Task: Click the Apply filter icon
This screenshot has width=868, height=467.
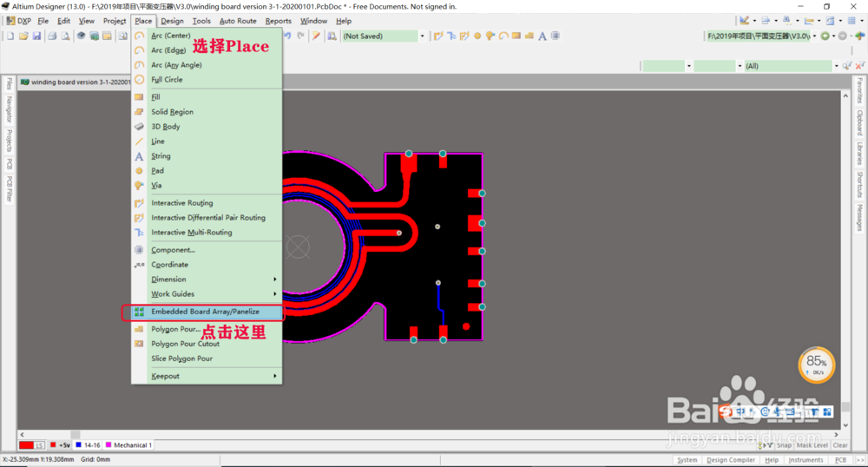Action: (x=847, y=66)
